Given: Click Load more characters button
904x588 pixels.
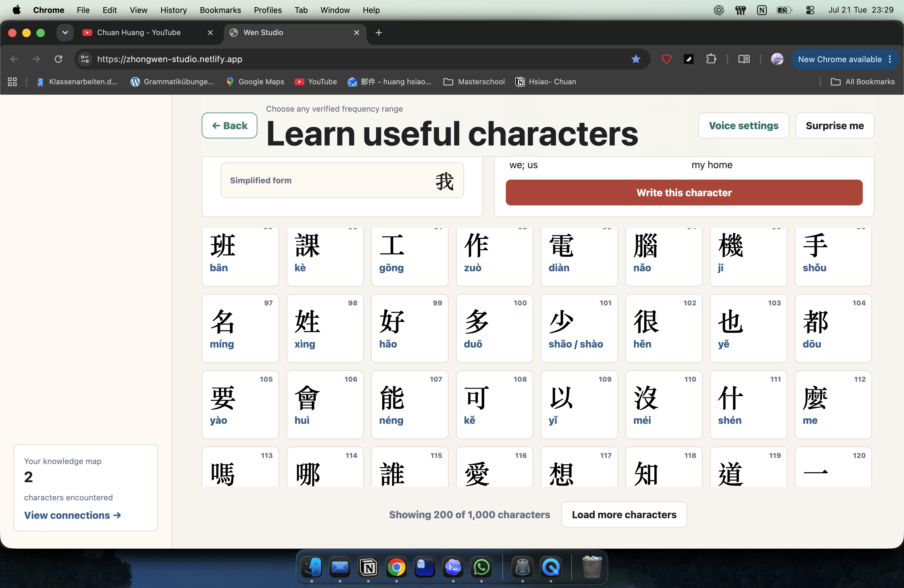Looking at the screenshot, I should (624, 514).
